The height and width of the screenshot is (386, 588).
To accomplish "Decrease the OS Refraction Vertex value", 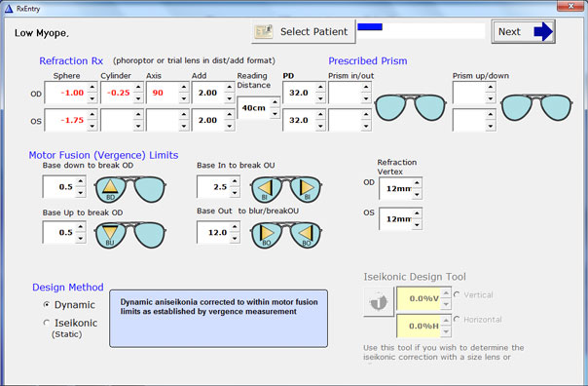I will click(417, 224).
